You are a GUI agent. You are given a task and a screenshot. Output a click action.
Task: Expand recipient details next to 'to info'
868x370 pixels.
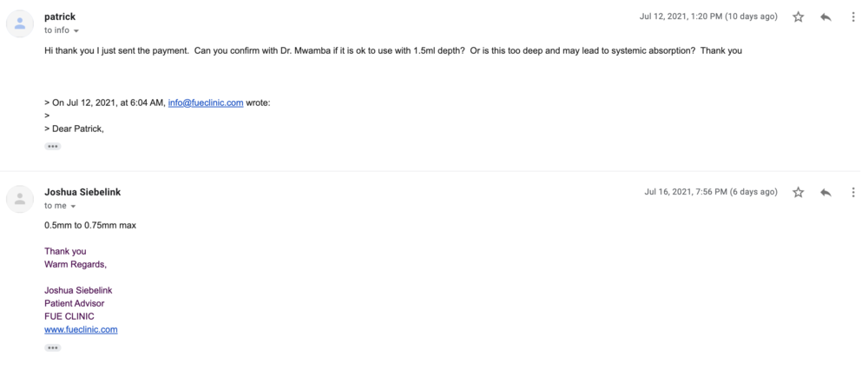tap(76, 31)
